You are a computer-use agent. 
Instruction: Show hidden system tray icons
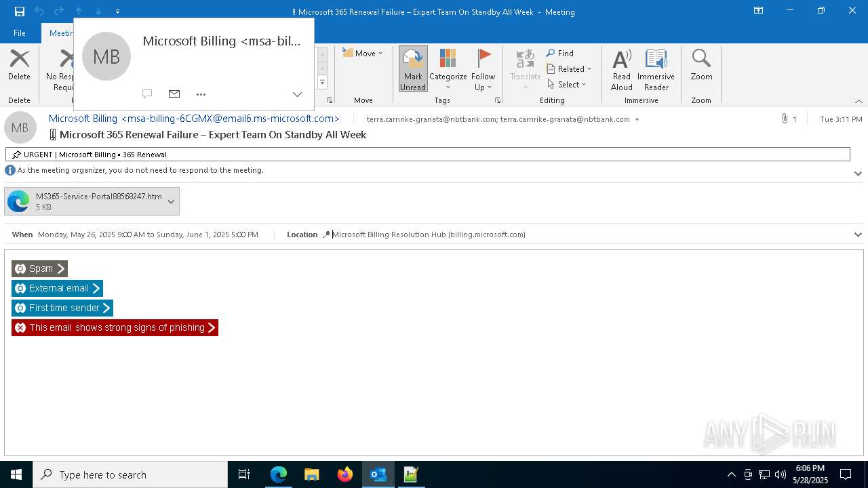click(731, 474)
